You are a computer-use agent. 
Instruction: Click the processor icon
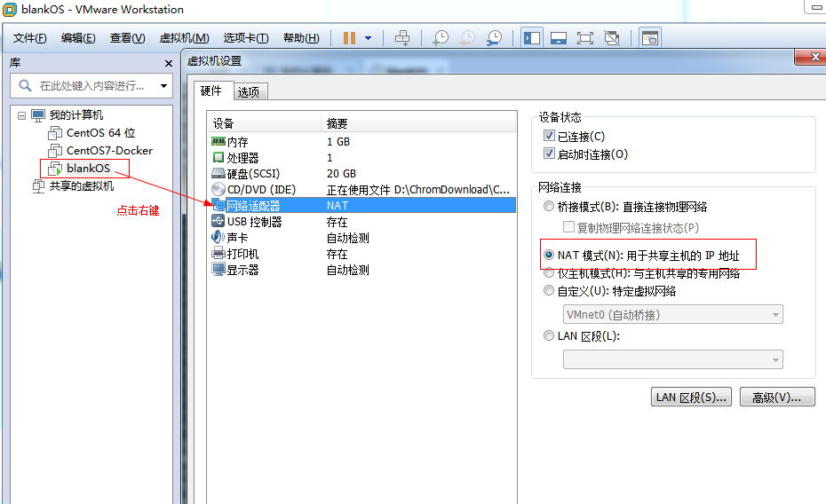coord(218,157)
